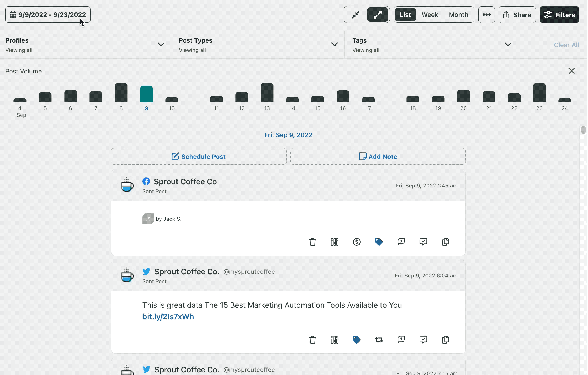Click the Twitter bird on the 6:04 am post
This screenshot has width=588, height=375.
coord(146,271)
